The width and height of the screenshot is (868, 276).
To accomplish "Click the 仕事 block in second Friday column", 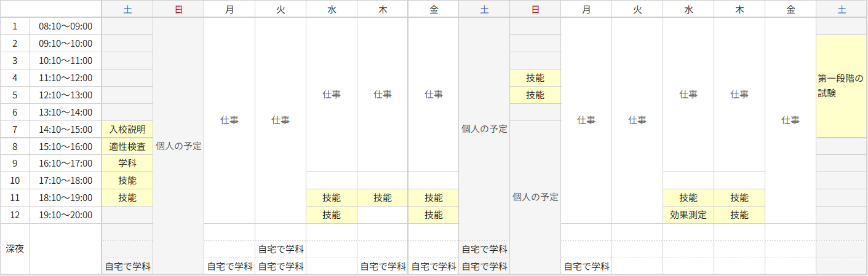I will [x=790, y=120].
